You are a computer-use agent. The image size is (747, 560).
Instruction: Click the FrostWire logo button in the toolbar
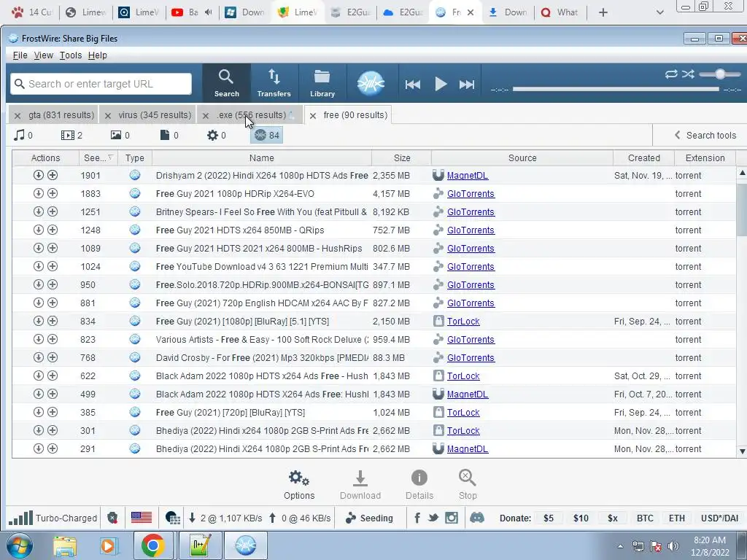pos(371,83)
